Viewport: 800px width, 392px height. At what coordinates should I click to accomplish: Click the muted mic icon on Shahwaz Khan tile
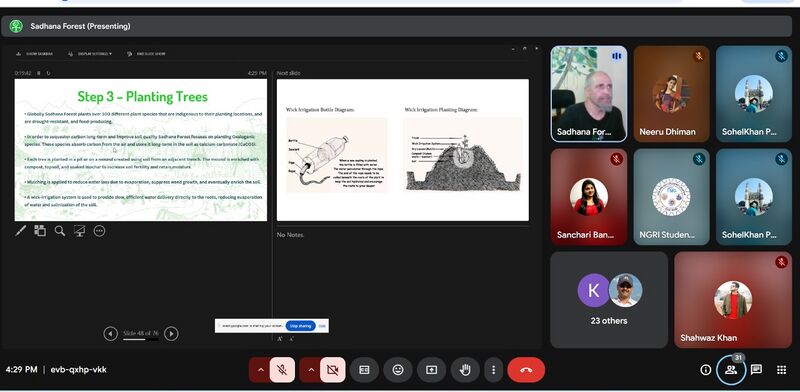pos(781,262)
